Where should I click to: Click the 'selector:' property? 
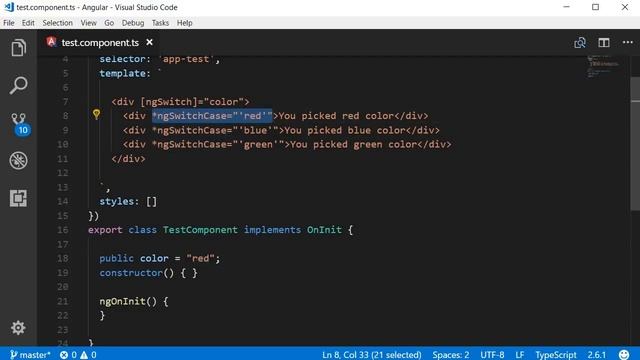(x=125, y=59)
